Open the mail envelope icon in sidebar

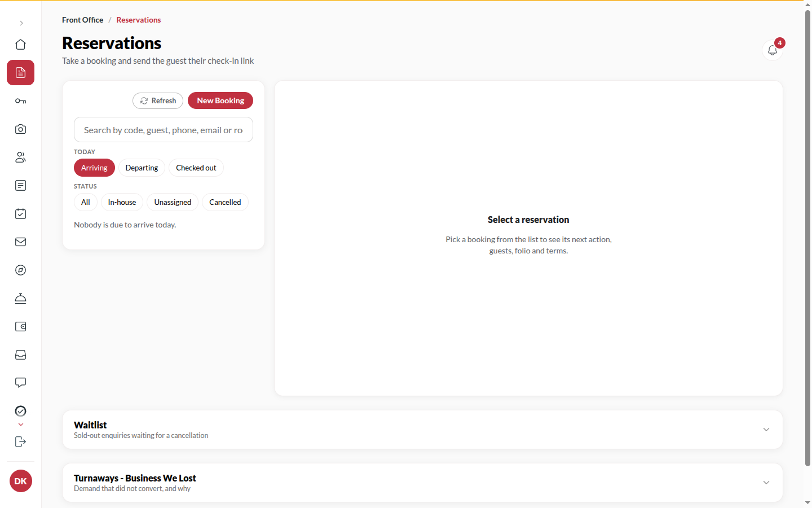pyautogui.click(x=21, y=242)
